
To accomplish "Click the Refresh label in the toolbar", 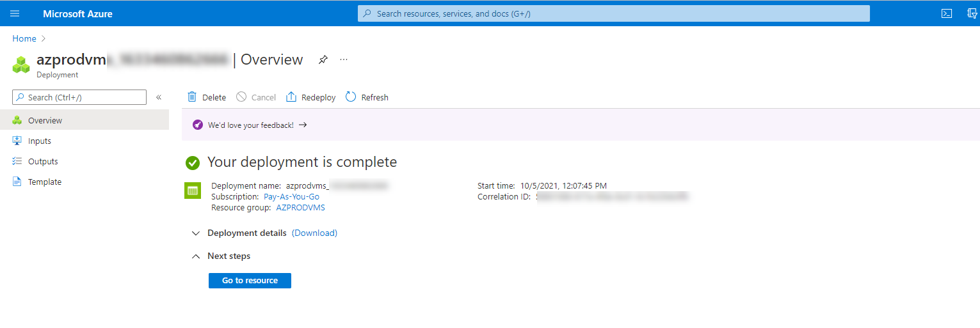I will (x=375, y=98).
